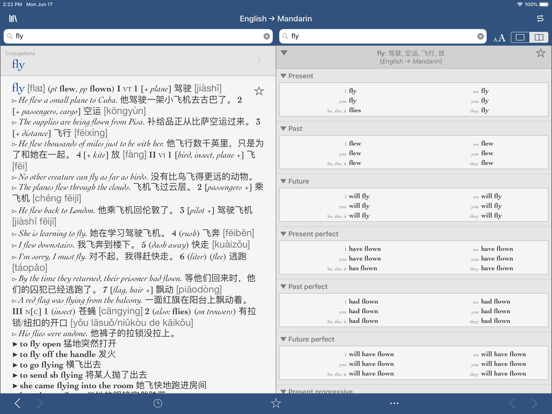Collapse the Past perfect section
This screenshot has height=414, width=552.
coord(283,287)
